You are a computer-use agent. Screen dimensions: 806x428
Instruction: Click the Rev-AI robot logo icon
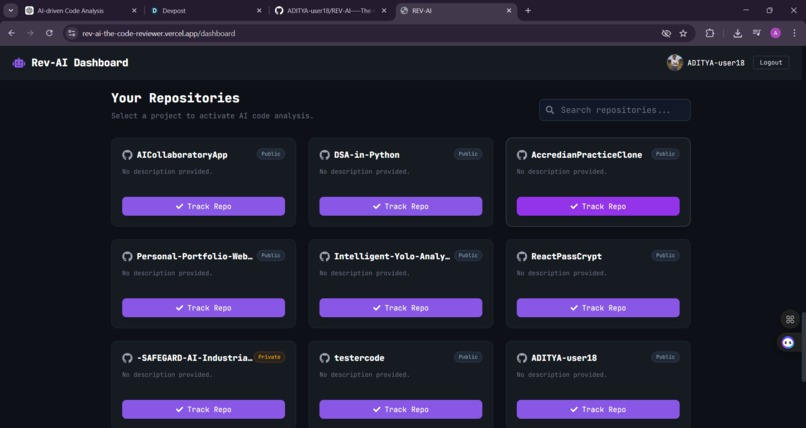click(x=19, y=63)
